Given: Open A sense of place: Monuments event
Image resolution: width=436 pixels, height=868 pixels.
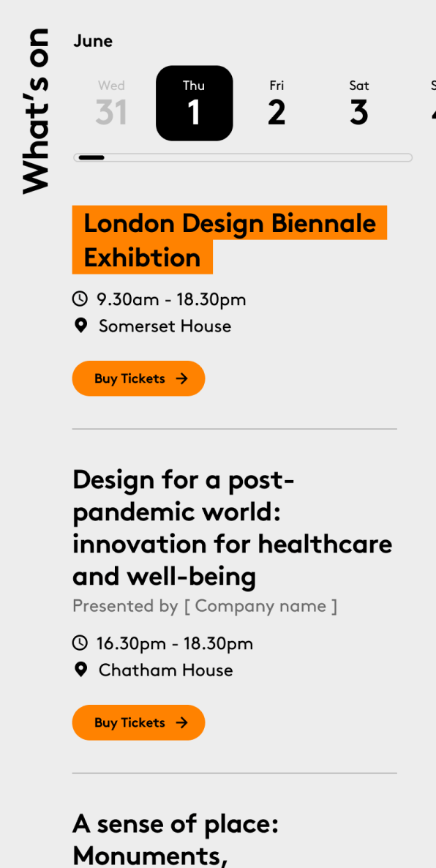Looking at the screenshot, I should point(176,839).
